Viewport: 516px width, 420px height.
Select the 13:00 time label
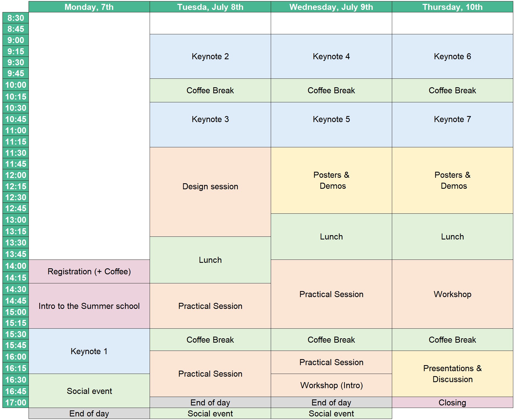16,220
